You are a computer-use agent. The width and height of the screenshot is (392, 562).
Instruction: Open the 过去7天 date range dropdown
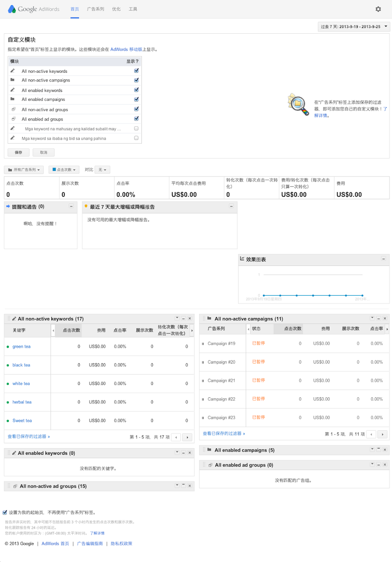point(353,26)
